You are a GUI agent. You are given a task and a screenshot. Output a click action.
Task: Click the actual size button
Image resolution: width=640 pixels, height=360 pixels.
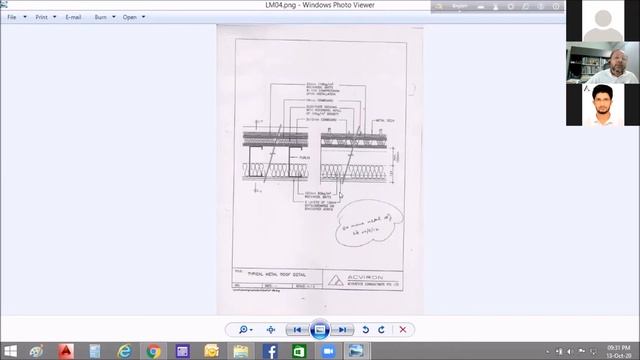(271, 330)
